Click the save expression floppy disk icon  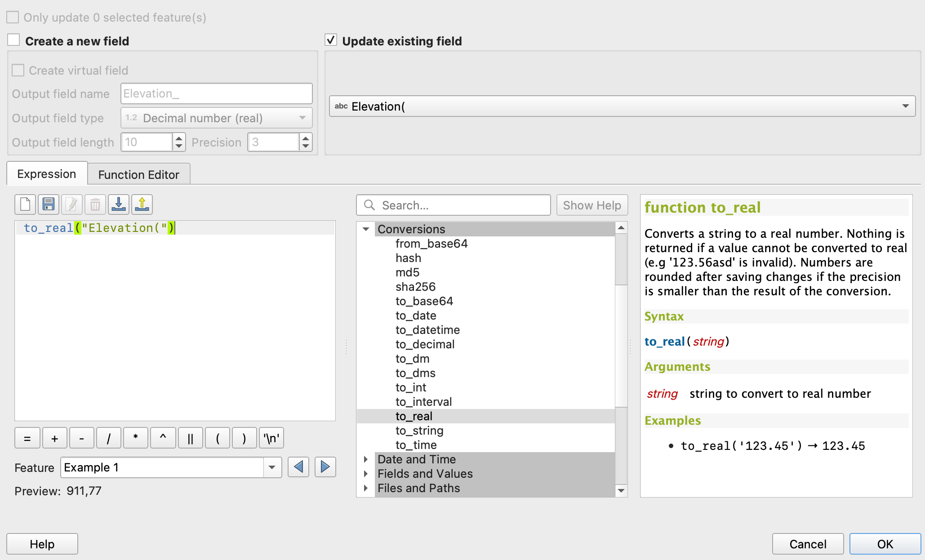(49, 204)
